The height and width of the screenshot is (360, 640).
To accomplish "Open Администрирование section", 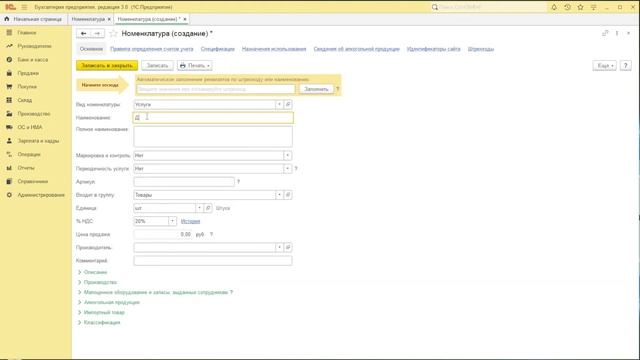I will click(41, 195).
